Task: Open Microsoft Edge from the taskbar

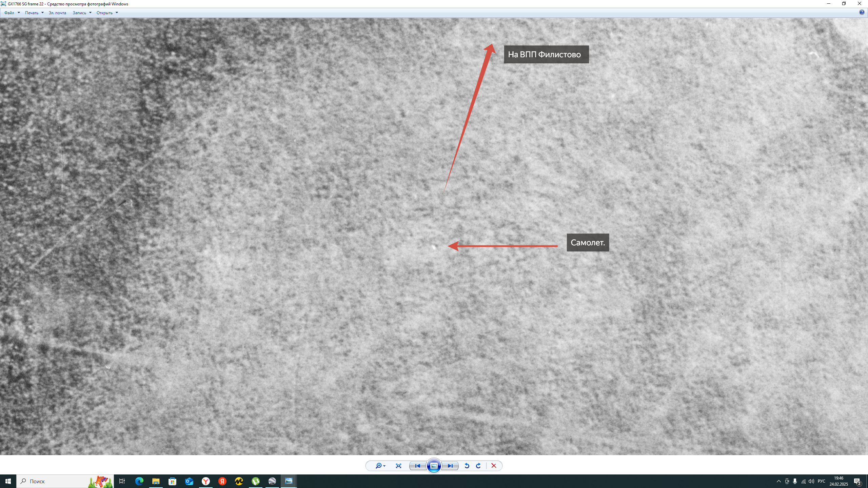Action: click(139, 481)
